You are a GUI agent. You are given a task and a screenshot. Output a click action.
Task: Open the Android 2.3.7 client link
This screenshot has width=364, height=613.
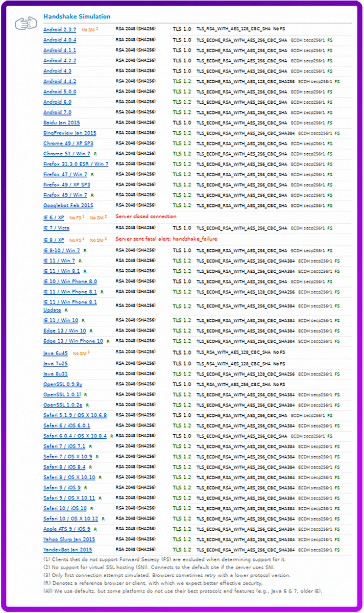click(x=60, y=30)
